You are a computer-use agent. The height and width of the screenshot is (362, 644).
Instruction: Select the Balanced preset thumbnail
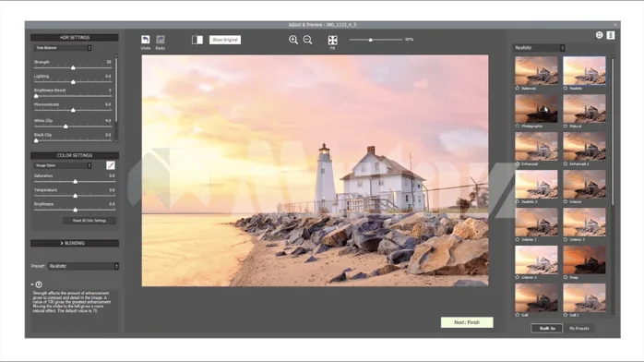[536, 71]
